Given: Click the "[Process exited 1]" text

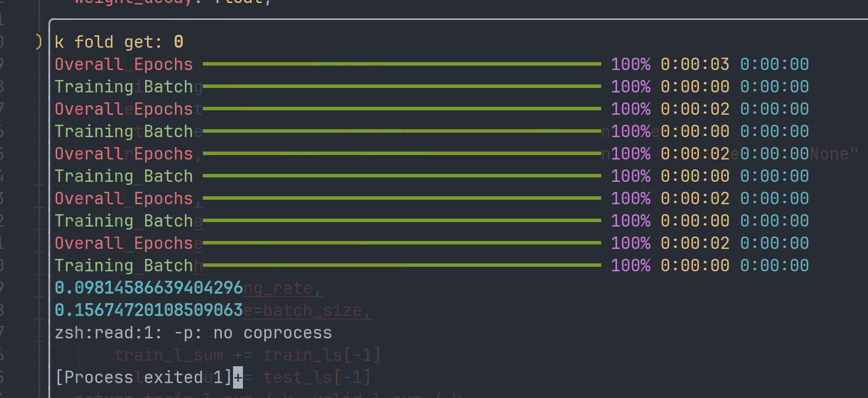Looking at the screenshot, I should (x=143, y=377).
